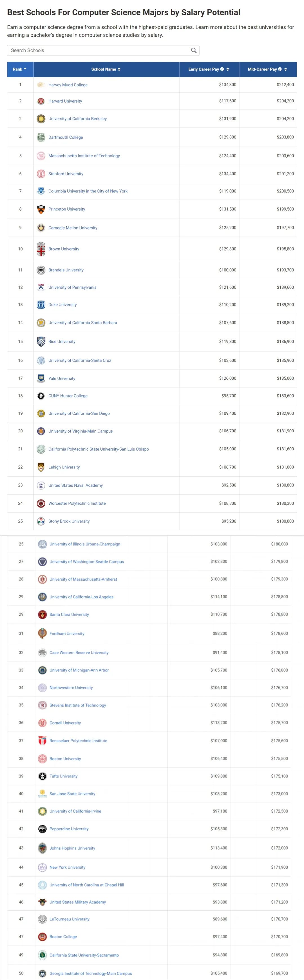This screenshot has height=980, width=304.
Task: Click the search magnifier icon
Action: click(193, 50)
